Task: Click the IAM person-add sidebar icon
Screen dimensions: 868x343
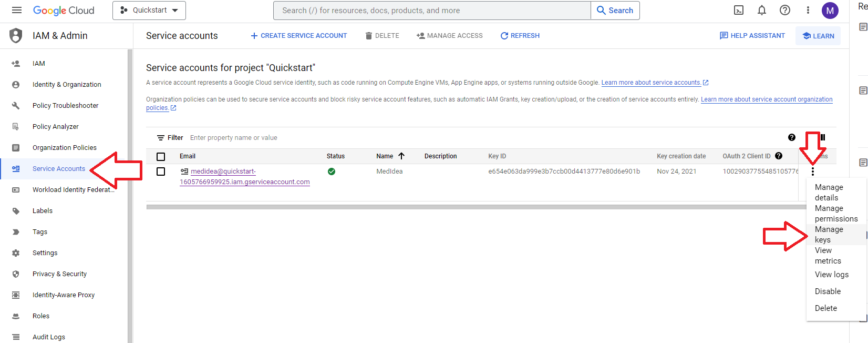Action: [16, 64]
